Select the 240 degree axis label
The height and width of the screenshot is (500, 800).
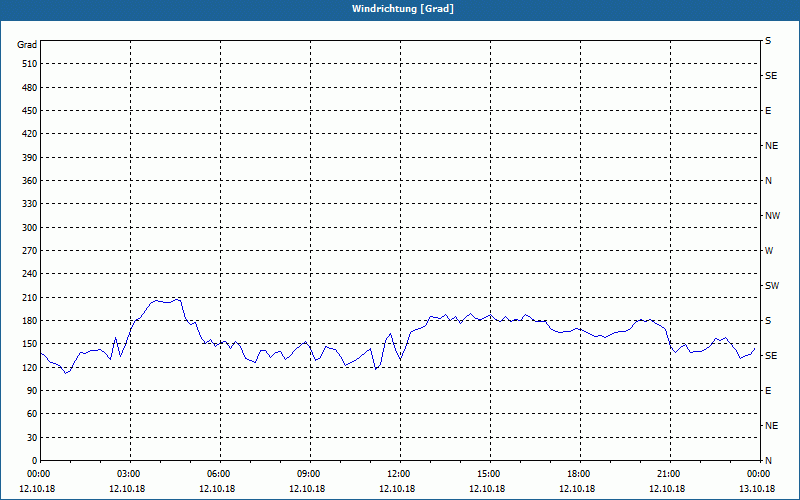pos(30,274)
